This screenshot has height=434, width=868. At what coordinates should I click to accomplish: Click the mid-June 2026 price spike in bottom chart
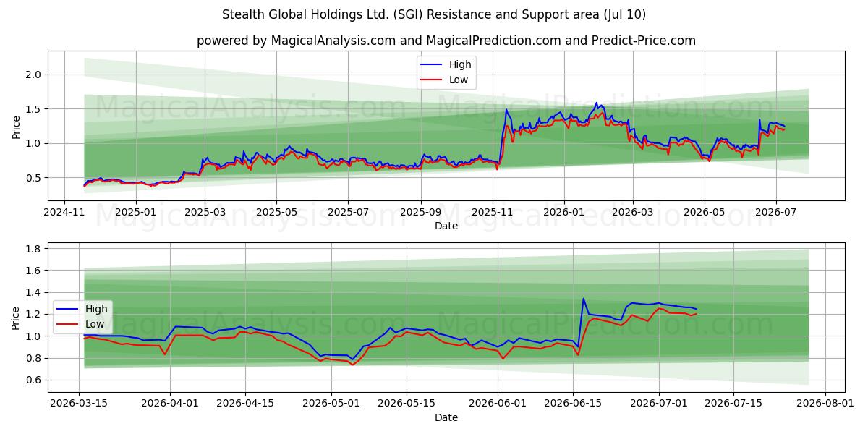tap(583, 299)
